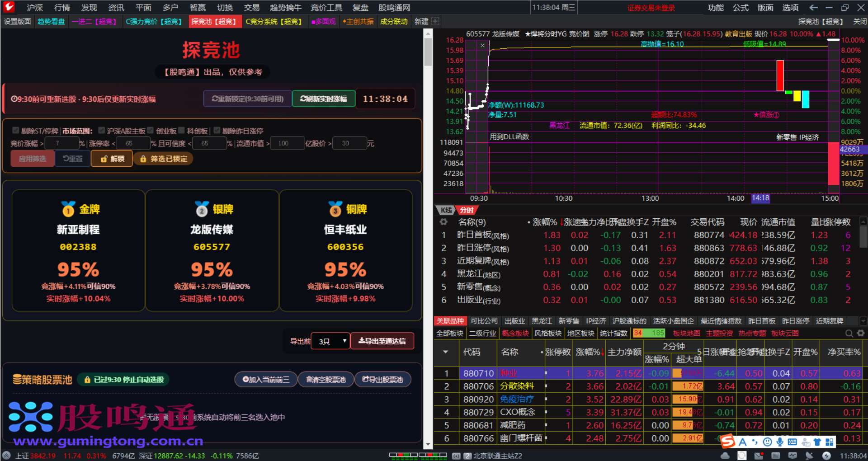Open Sogou soft keyboard icon

point(792,442)
